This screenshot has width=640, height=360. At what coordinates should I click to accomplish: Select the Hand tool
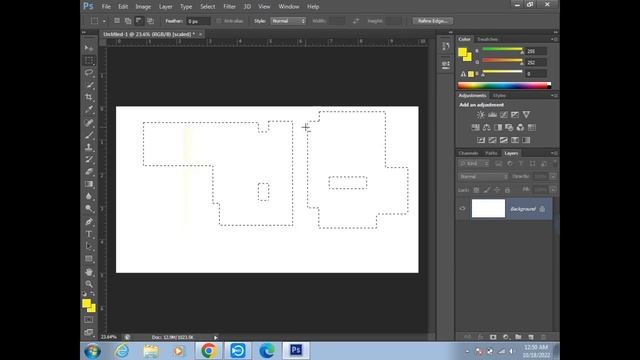(89, 272)
